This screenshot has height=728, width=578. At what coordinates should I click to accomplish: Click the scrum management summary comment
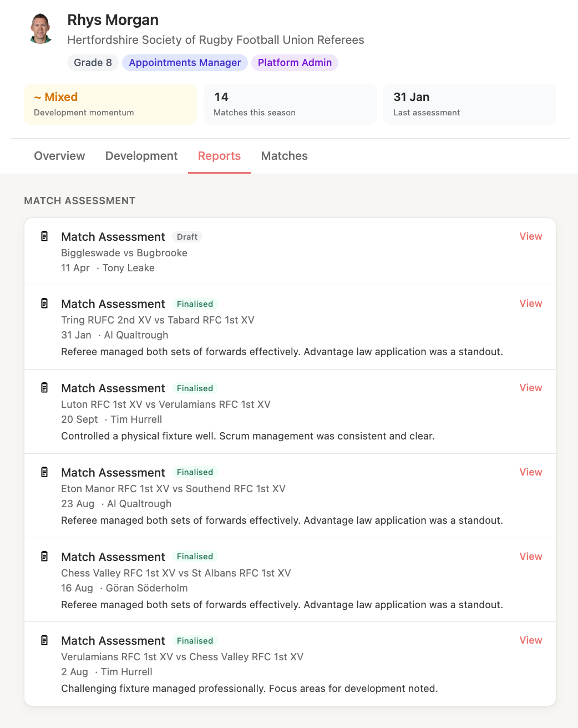248,436
